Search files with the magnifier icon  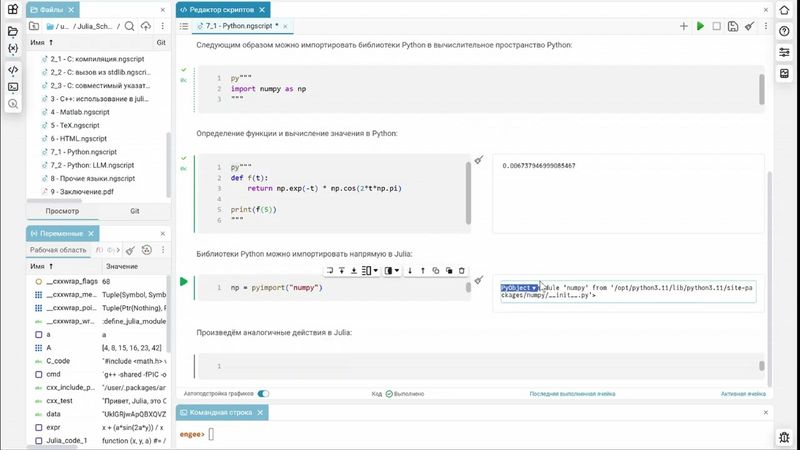(130, 26)
